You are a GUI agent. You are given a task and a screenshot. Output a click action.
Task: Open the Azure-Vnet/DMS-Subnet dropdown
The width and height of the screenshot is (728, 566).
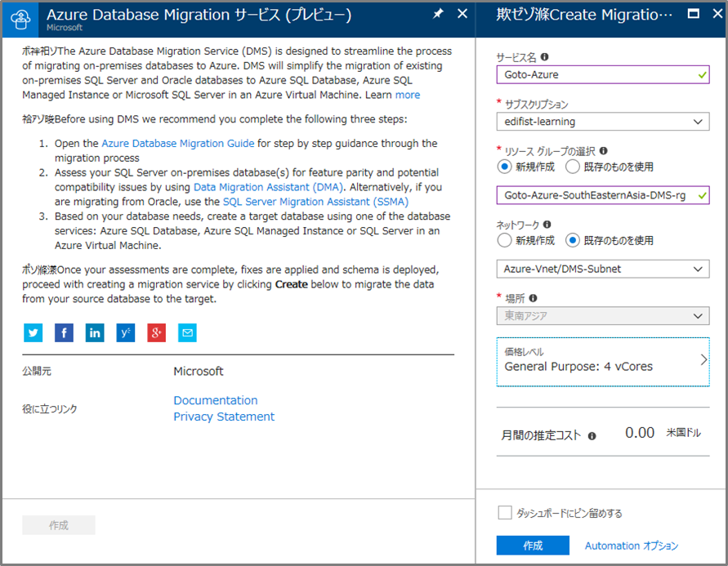[x=602, y=269]
